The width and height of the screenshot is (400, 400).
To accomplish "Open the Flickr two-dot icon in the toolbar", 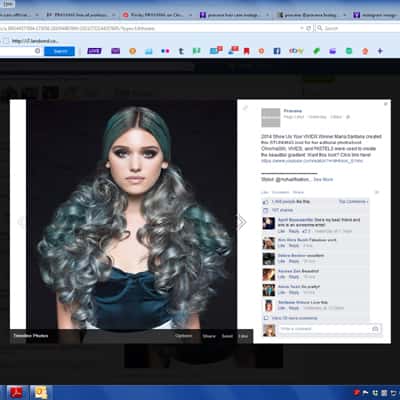I will click(x=165, y=51).
